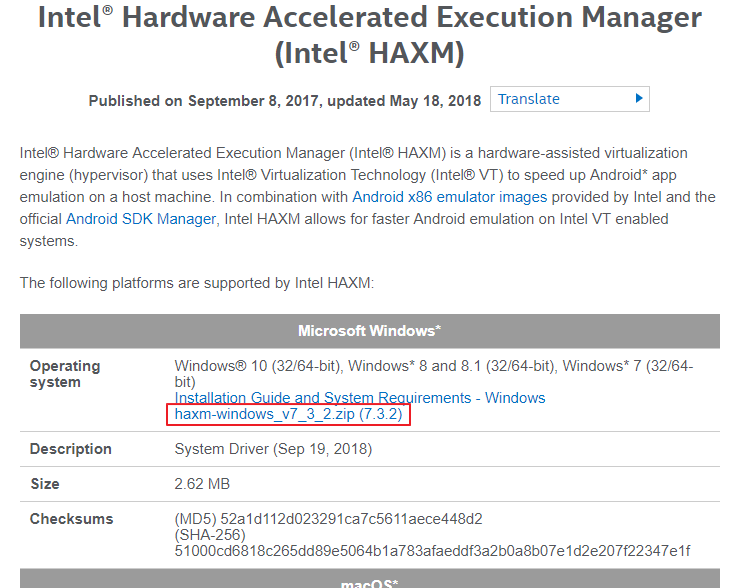
Task: Click the Intel HAXM page title
Action: 369,35
